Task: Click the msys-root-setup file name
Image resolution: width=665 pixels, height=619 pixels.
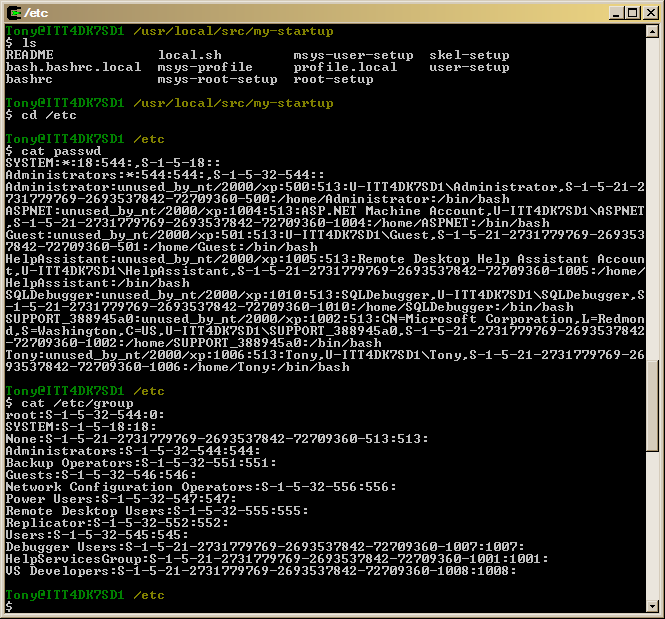Action: (218, 79)
